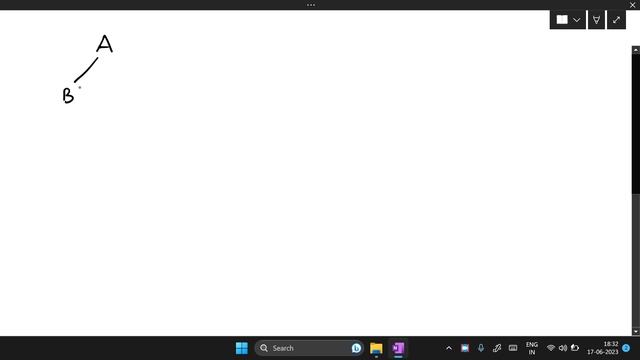The width and height of the screenshot is (640, 360).
Task: Click the scrollbar up arrow
Action: point(636,50)
